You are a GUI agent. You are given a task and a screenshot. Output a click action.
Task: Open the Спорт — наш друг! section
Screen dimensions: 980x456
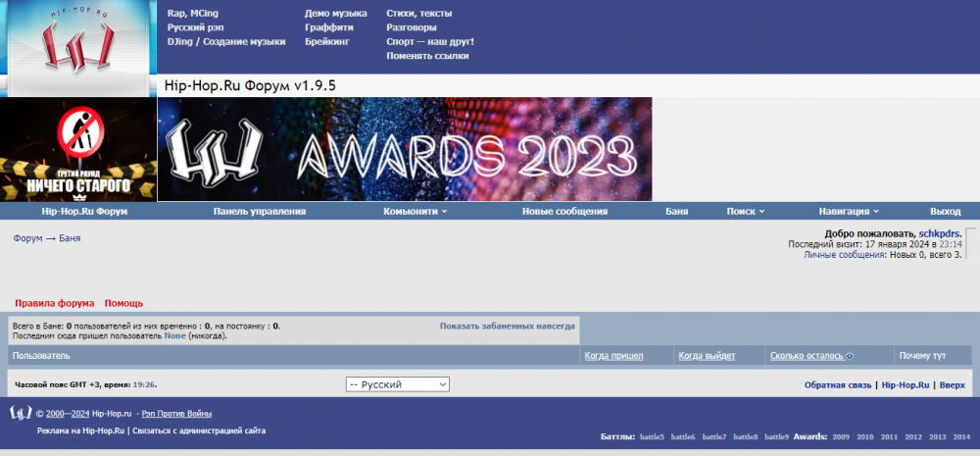tap(430, 41)
